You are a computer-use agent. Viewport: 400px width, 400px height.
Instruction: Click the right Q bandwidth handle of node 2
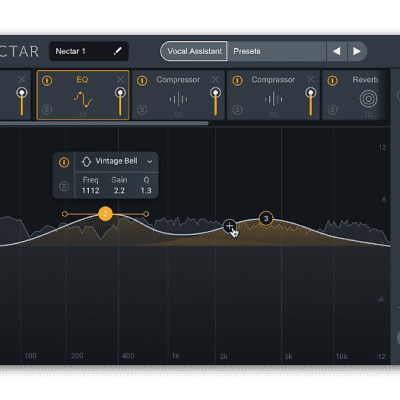pos(146,214)
